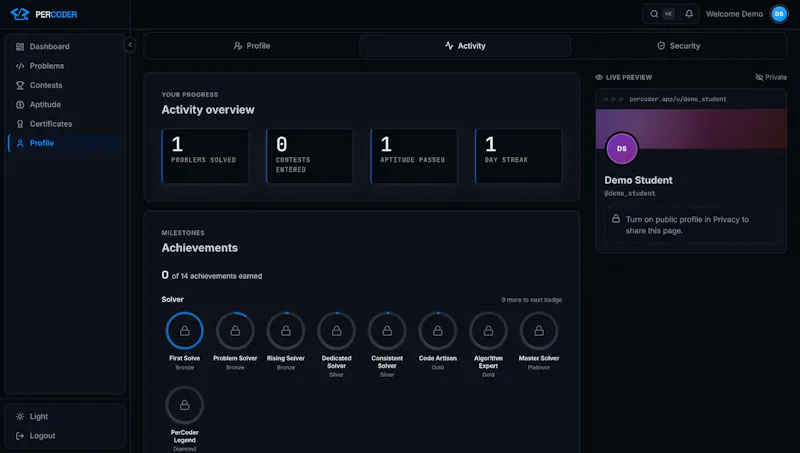Click the Welcome Demo text

click(734, 14)
